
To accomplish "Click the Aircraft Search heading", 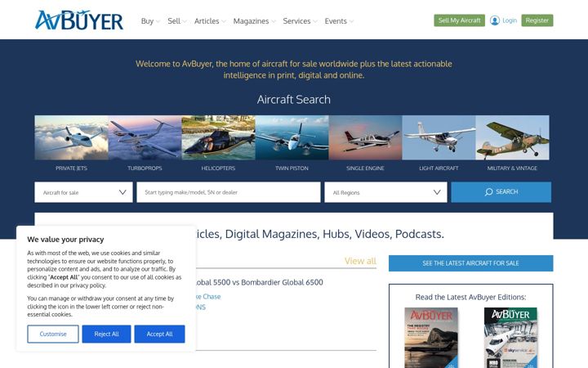I will (x=294, y=100).
